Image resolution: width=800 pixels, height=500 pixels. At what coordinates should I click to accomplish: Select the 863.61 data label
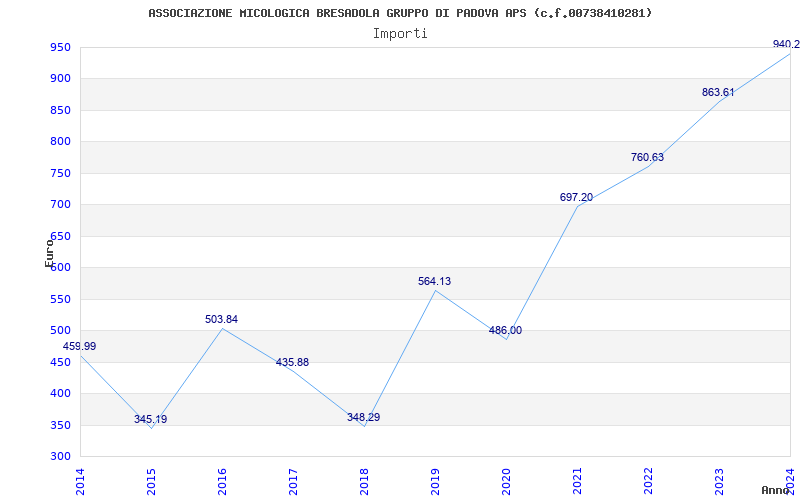point(718,93)
